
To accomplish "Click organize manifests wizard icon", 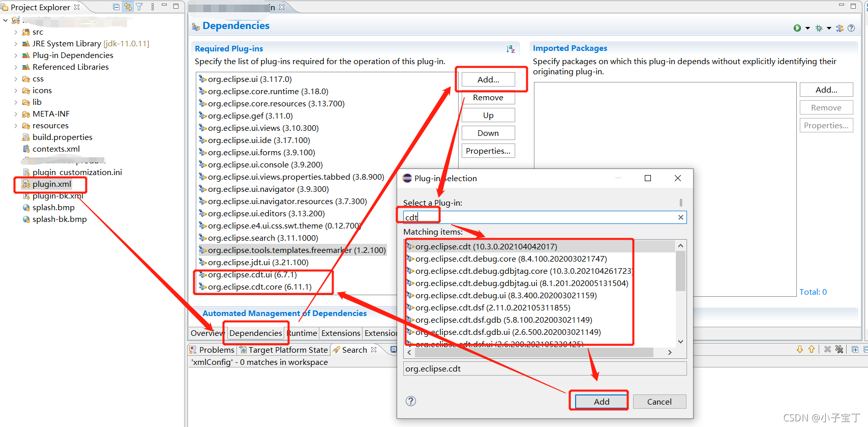I will [x=840, y=28].
